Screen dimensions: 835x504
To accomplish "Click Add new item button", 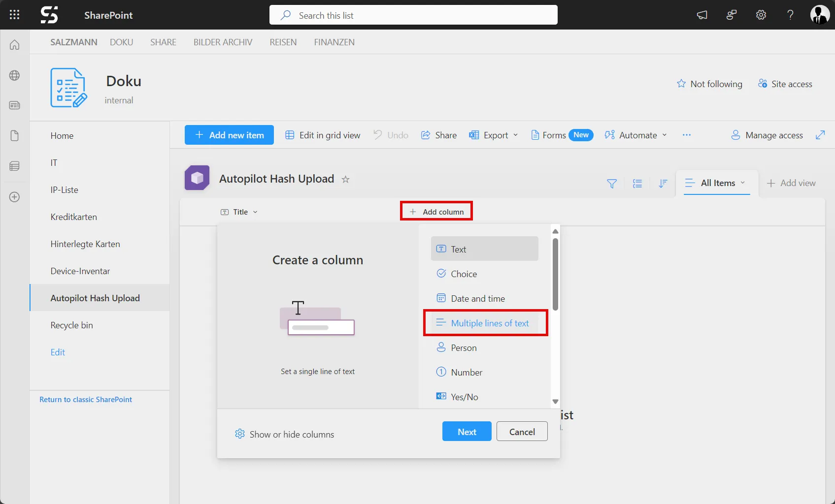I will tap(229, 135).
